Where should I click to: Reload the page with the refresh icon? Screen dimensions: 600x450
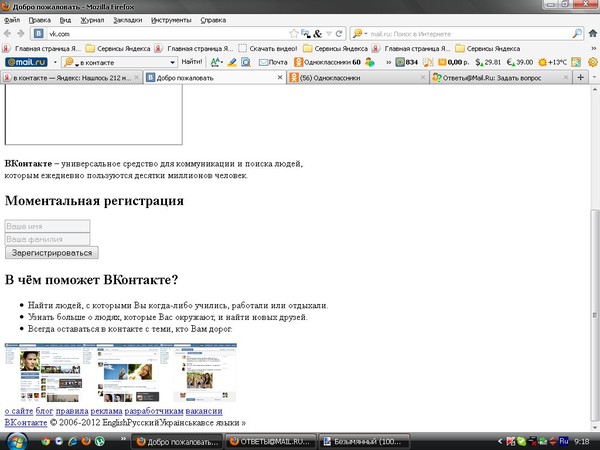pyautogui.click(x=339, y=34)
